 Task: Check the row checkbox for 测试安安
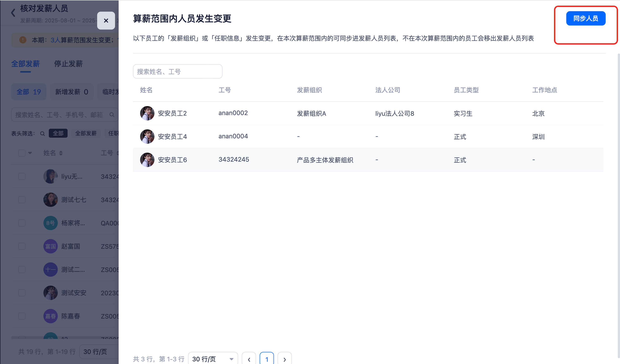(22, 293)
